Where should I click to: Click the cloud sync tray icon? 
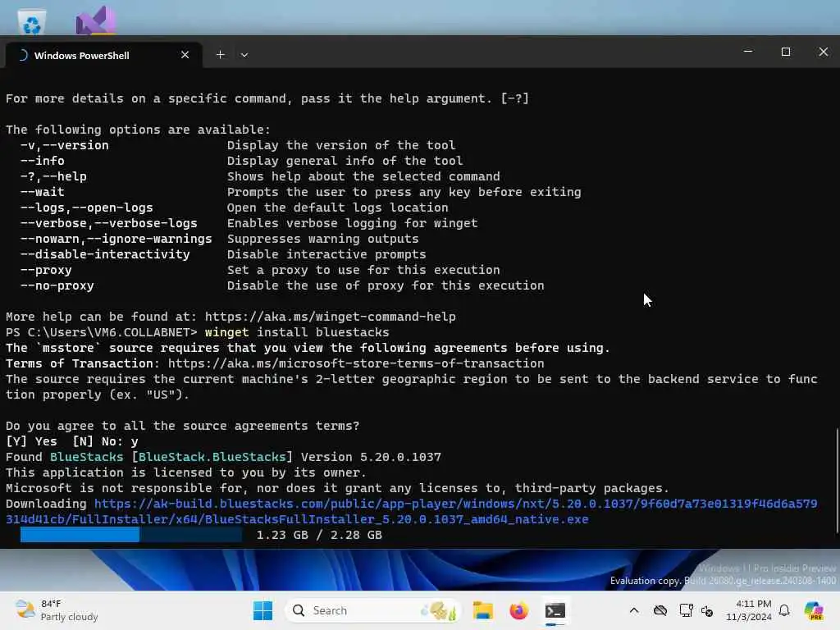(x=660, y=610)
